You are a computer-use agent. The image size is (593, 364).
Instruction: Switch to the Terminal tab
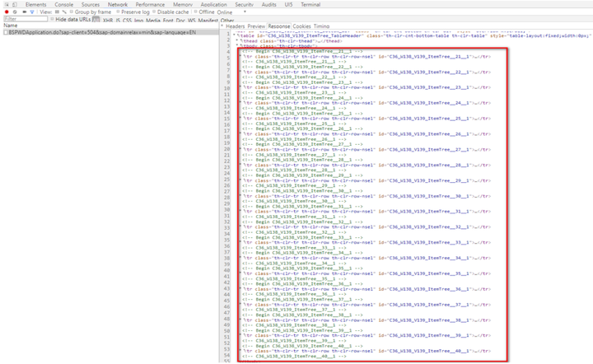click(x=311, y=5)
